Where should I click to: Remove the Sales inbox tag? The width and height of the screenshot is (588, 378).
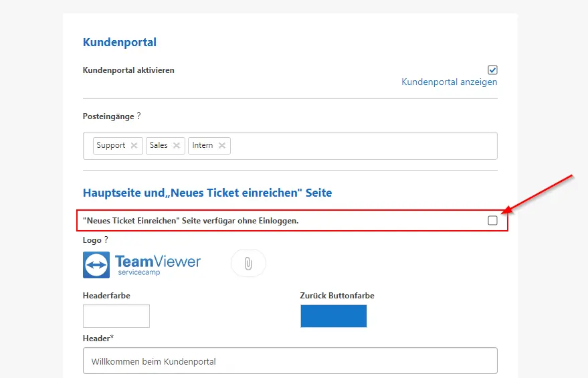point(176,145)
